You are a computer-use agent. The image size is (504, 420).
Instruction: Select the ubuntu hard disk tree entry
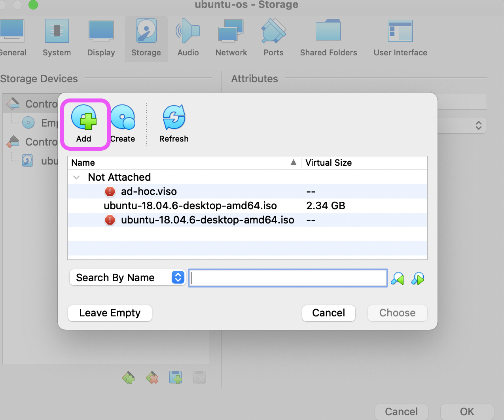pos(40,161)
